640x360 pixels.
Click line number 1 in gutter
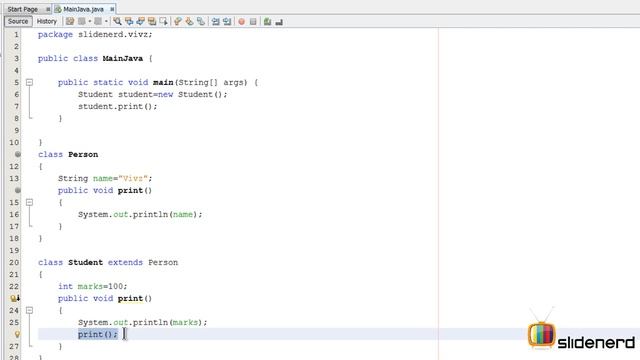coord(16,35)
